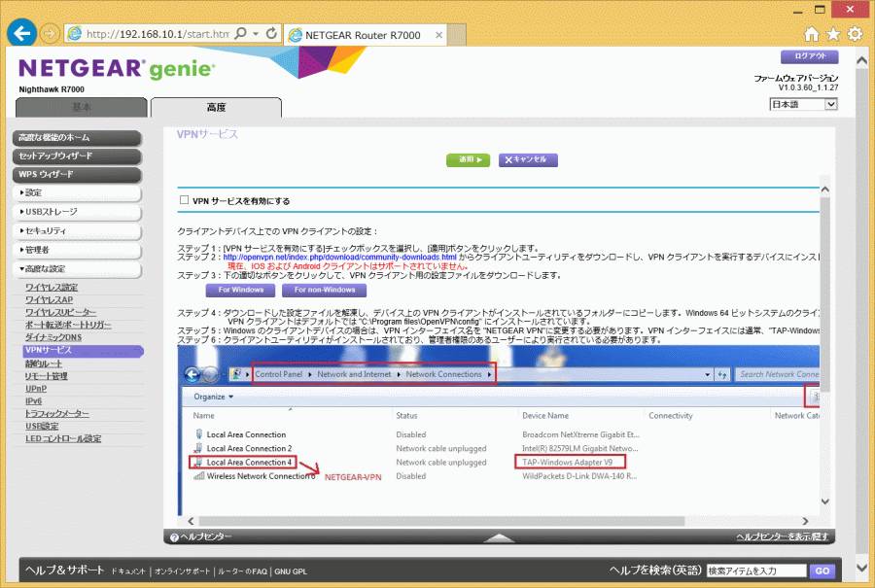The height and width of the screenshot is (588, 875).
Task: Open the language selection dropdown
Action: 803,104
